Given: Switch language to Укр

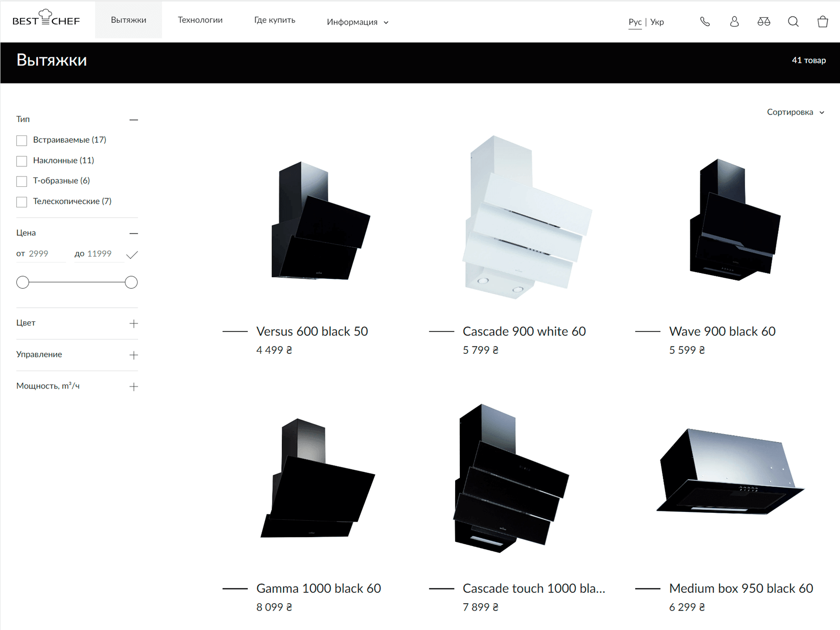Looking at the screenshot, I should click(x=657, y=22).
